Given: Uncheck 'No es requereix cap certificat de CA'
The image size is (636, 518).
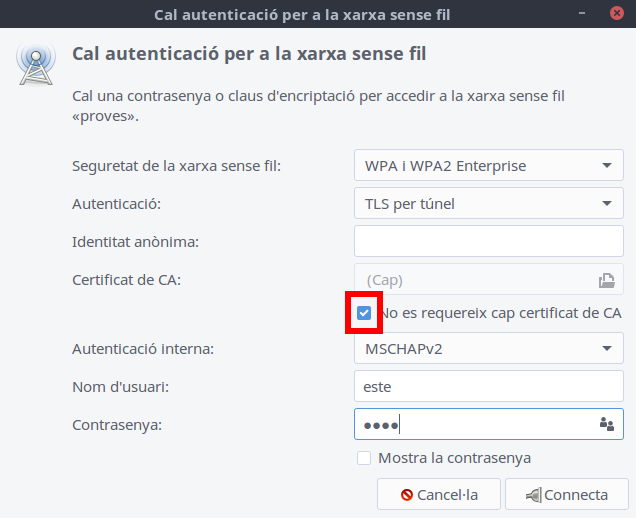Looking at the screenshot, I should [x=364, y=313].
